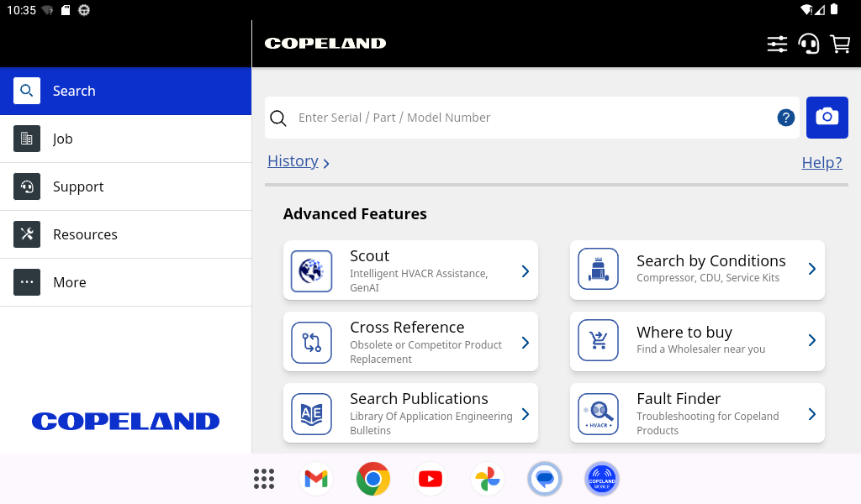861x504 pixels.
Task: Launch YouTube from the taskbar
Action: 430,479
